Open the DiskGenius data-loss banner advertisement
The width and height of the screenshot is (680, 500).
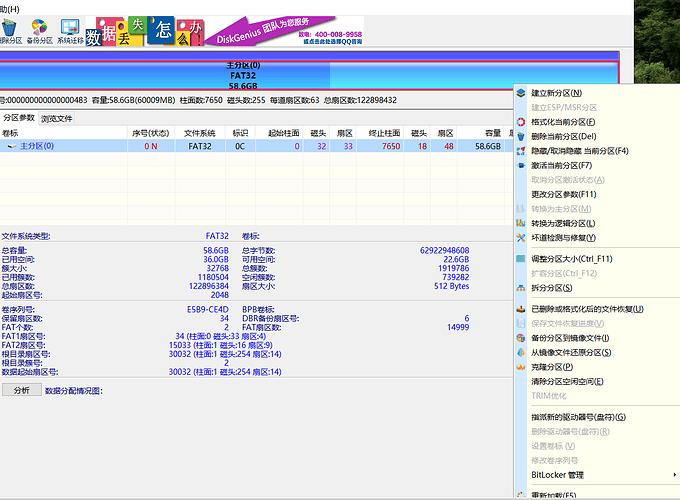(225, 31)
